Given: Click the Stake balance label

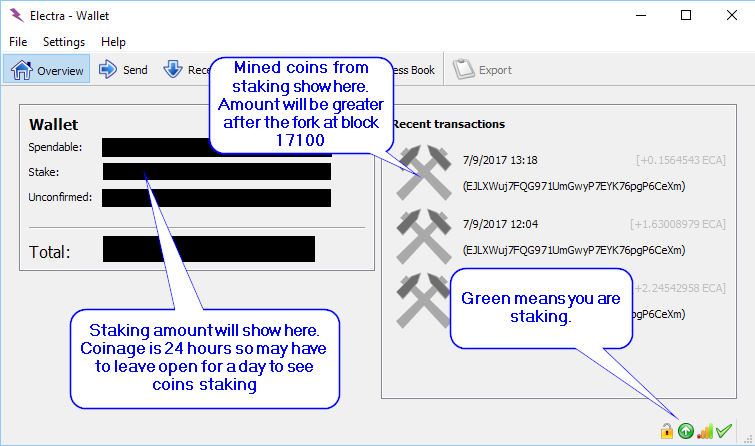Looking at the screenshot, I should click(x=44, y=172).
